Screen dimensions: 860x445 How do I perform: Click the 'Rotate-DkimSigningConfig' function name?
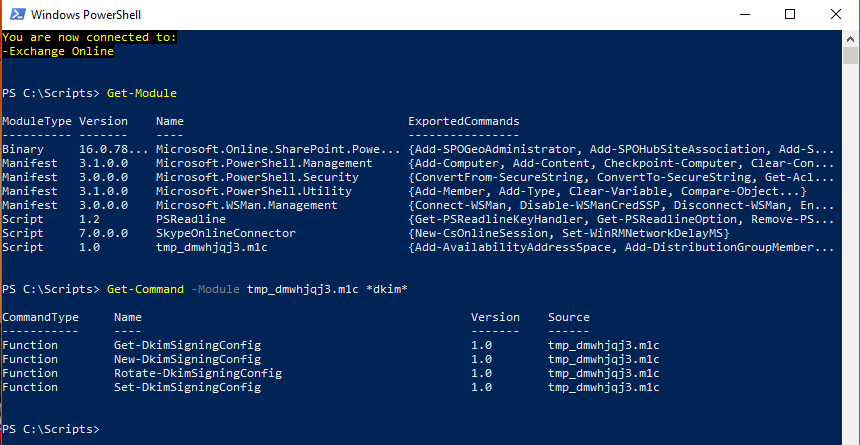(x=198, y=373)
